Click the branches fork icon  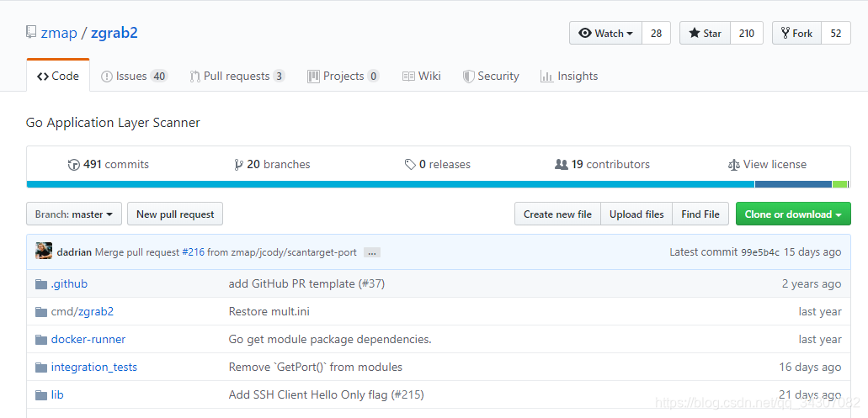click(239, 165)
